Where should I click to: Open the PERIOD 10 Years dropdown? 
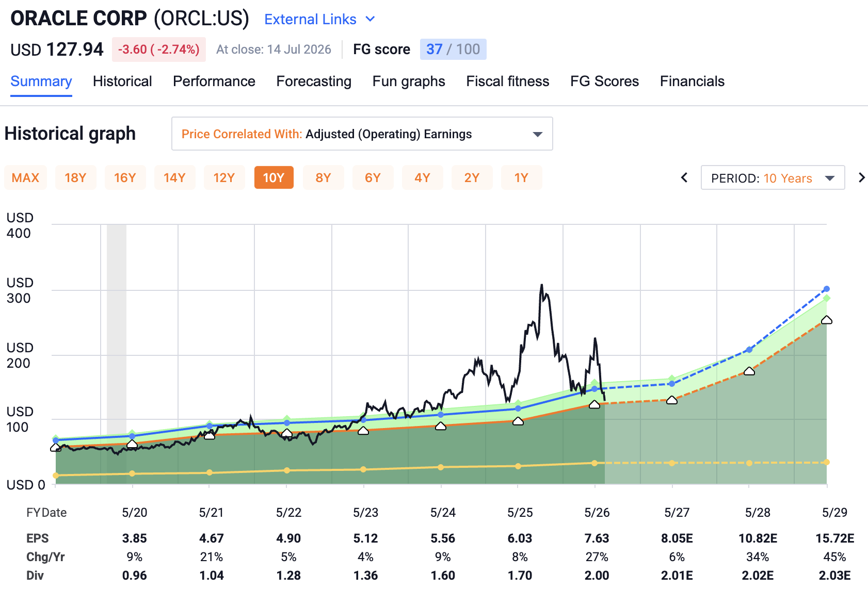(x=773, y=178)
